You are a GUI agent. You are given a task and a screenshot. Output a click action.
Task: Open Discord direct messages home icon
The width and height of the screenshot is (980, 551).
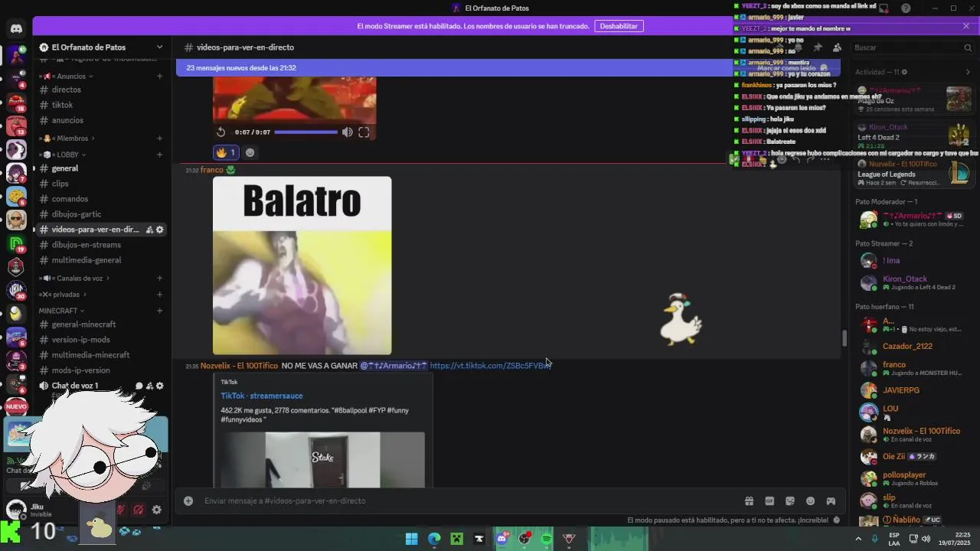click(x=16, y=29)
